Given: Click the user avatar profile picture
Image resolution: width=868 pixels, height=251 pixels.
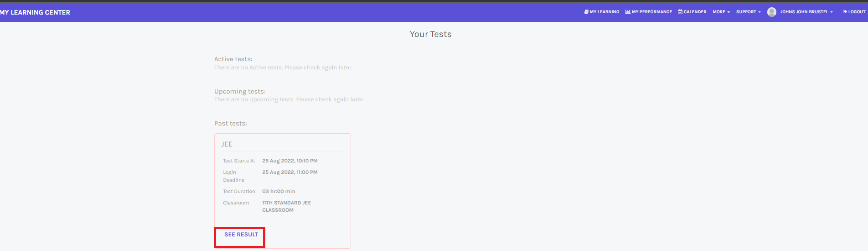Looking at the screenshot, I should click(772, 12).
